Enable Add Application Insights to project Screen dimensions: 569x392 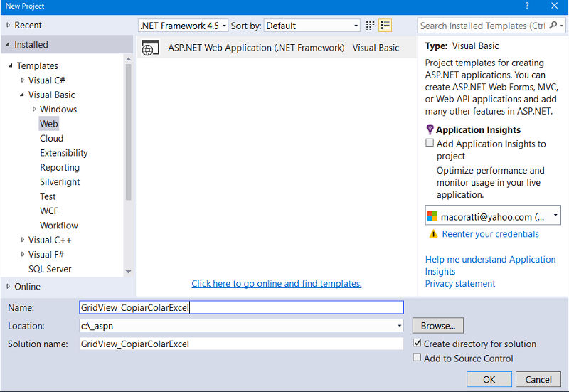click(x=430, y=143)
